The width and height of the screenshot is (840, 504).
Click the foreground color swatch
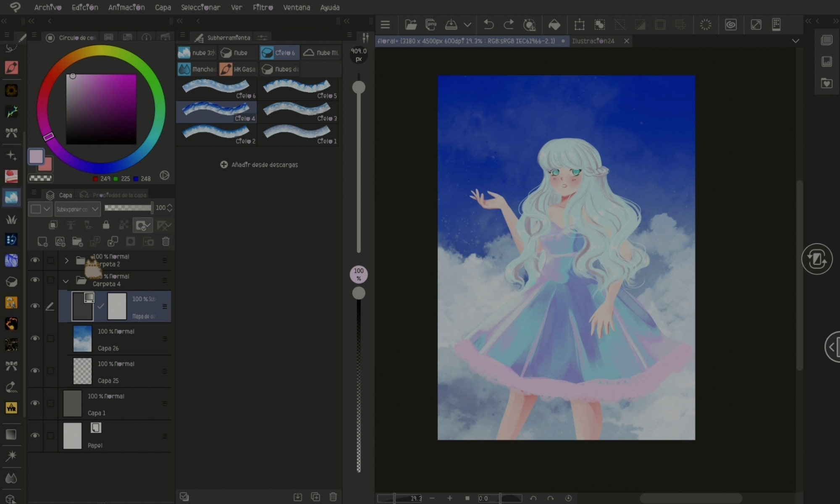tap(36, 157)
